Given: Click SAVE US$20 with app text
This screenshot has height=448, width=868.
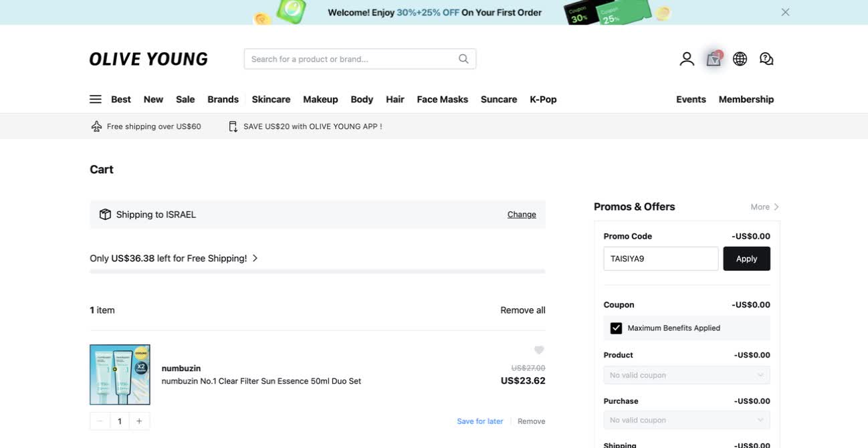Looking at the screenshot, I should (x=313, y=126).
